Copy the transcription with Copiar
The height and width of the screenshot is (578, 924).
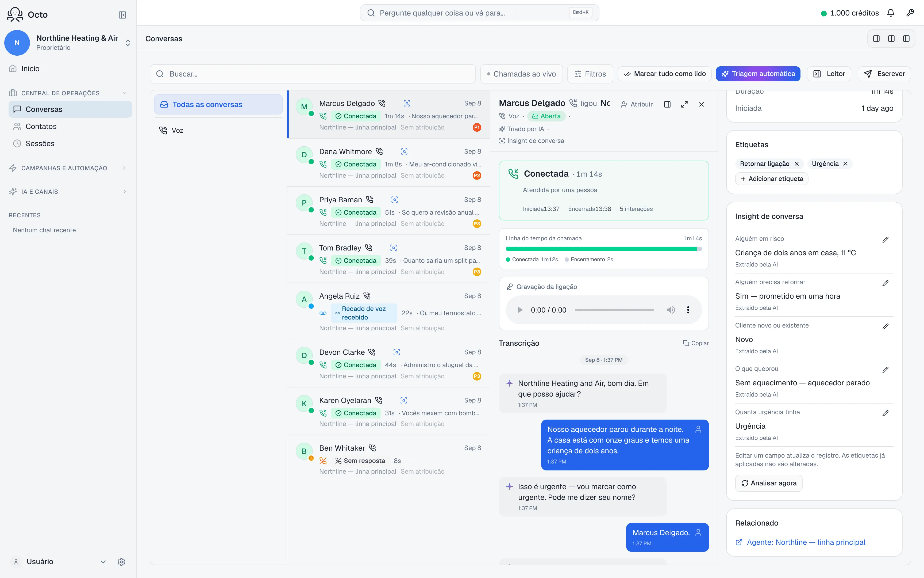pos(696,343)
